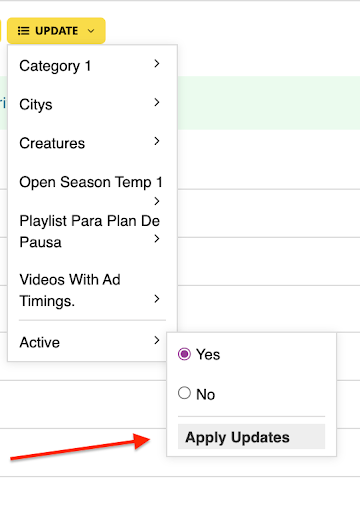
Task: Click the Yes label for Active
Action: click(208, 355)
